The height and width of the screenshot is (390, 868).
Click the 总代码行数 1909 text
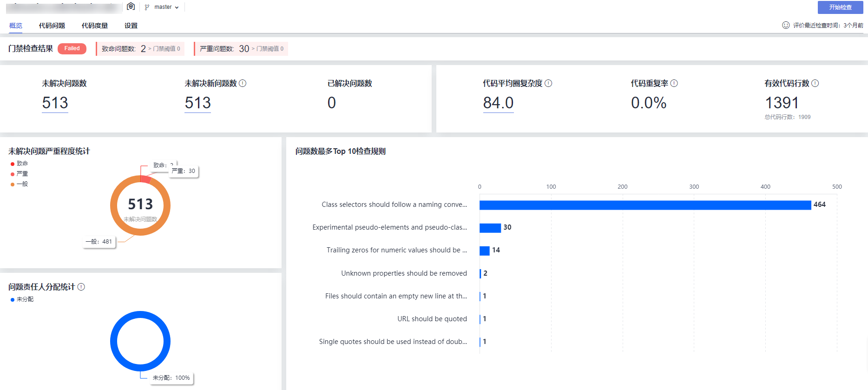[788, 117]
